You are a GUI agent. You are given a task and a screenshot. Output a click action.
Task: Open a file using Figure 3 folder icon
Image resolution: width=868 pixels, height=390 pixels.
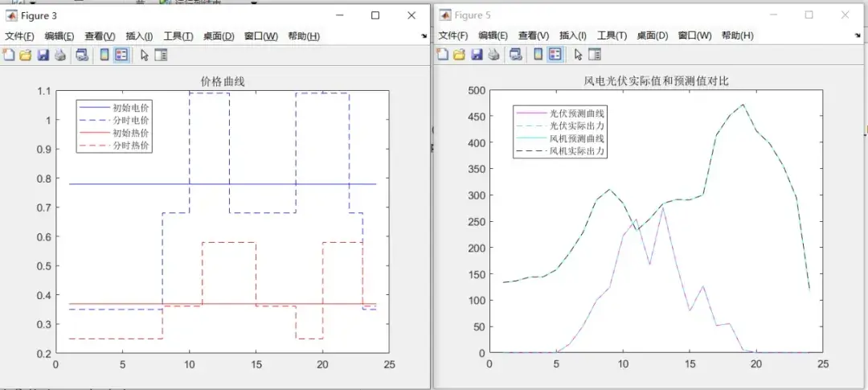point(26,55)
